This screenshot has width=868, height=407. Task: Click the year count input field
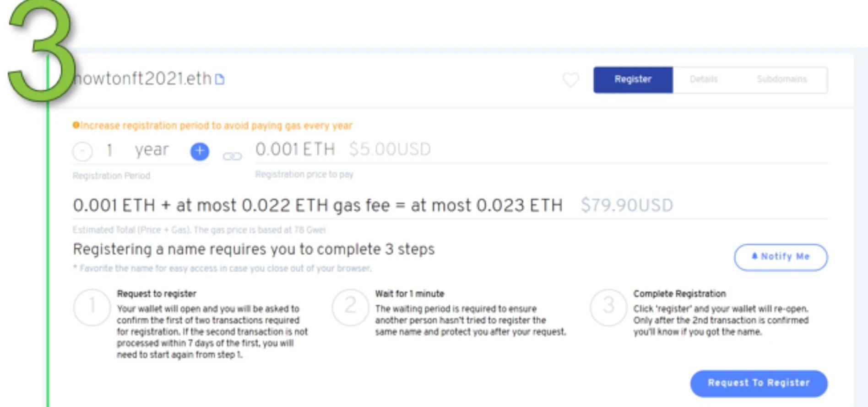click(110, 150)
